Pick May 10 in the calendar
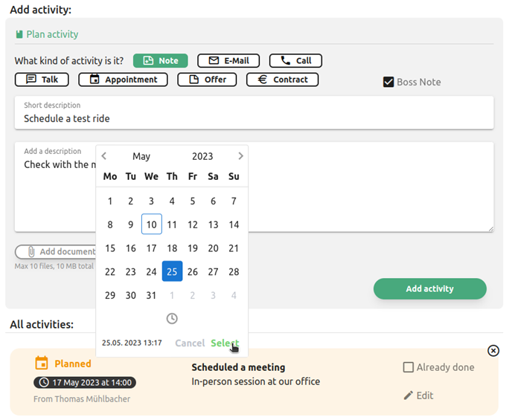 [x=152, y=224]
